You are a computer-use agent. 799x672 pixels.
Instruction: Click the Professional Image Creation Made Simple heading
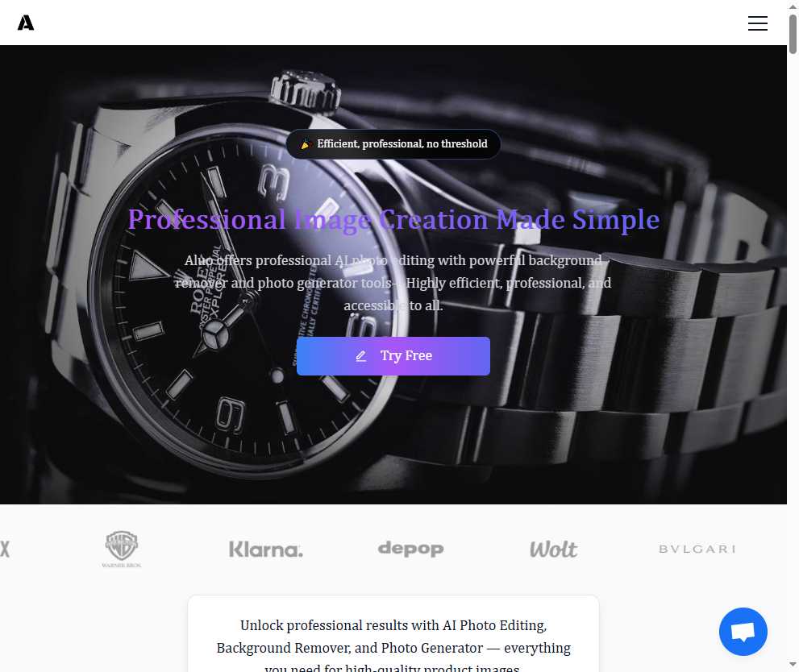[x=393, y=219]
